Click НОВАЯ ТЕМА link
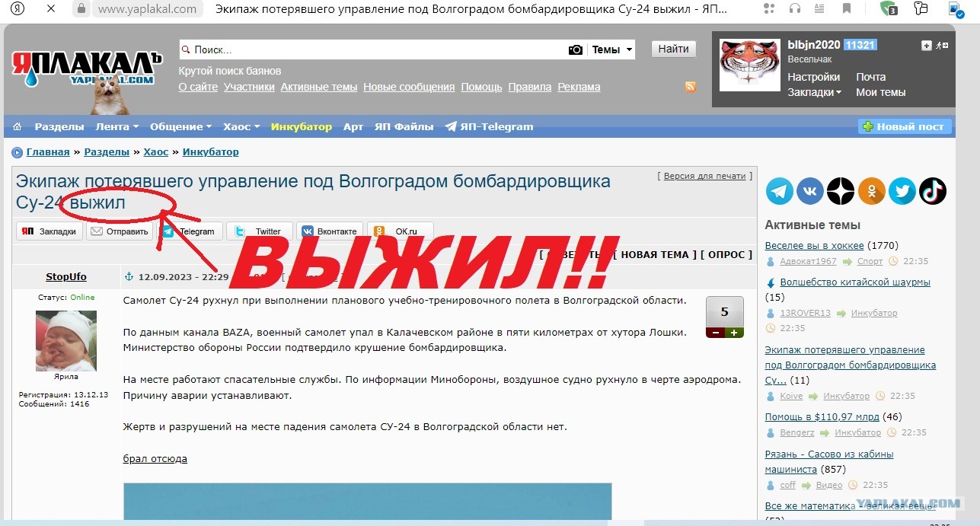Viewport: 980px width, 526px height. coord(654,254)
